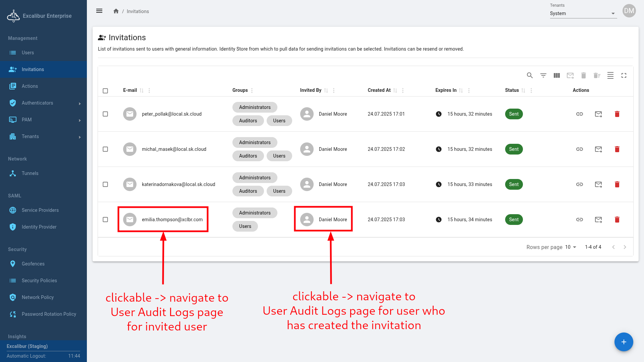Select checkbox for katerinadornakova row
Image resolution: width=644 pixels, height=362 pixels.
click(105, 184)
